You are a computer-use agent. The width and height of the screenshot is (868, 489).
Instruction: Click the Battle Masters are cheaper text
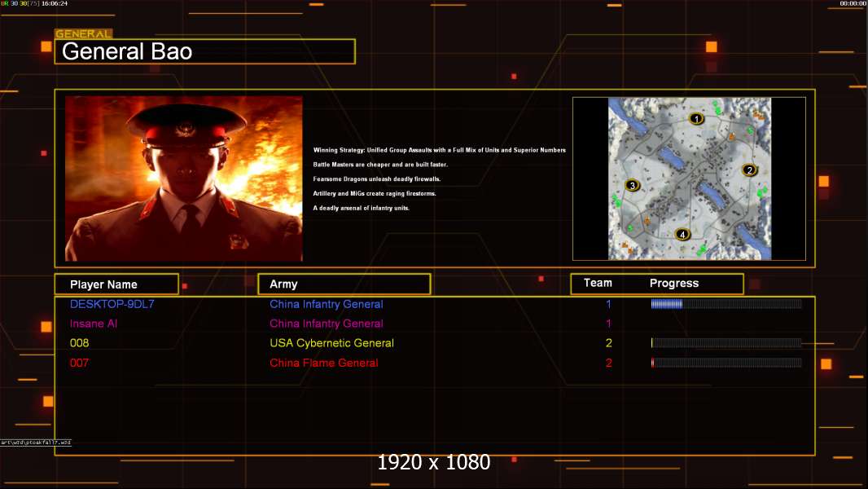[380, 165]
